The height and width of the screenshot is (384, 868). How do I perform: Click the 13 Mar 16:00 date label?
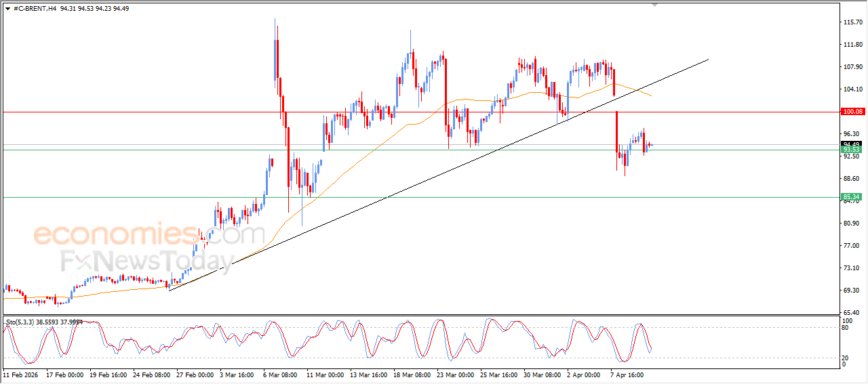[x=370, y=374]
